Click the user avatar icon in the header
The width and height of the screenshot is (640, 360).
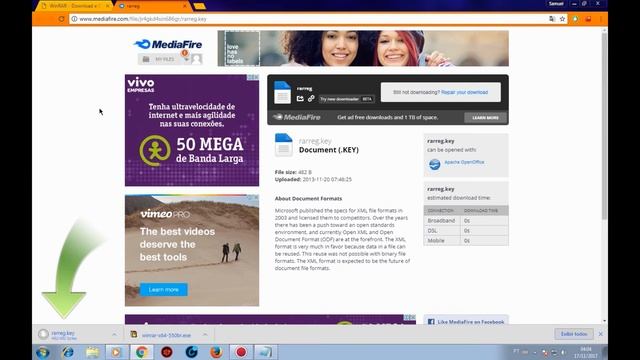pyautogui.click(x=196, y=59)
